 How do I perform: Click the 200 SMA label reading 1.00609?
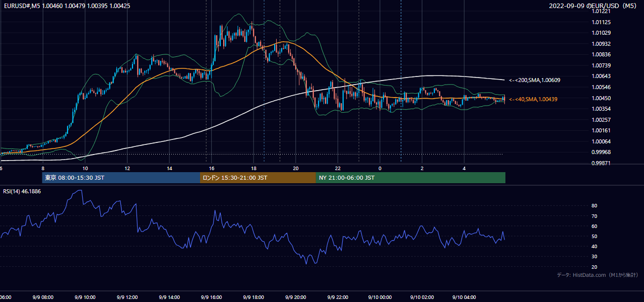535,80
